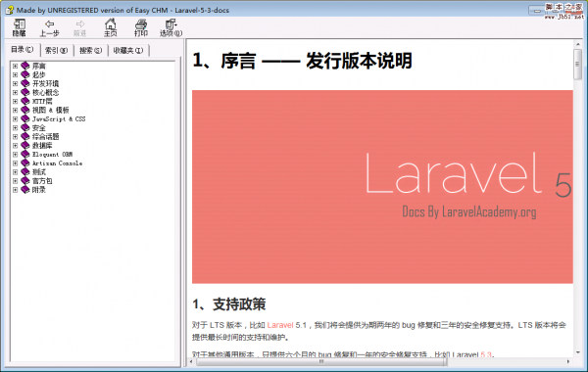
Task: Click the book icon beside 核心概念
Action: 25,93
